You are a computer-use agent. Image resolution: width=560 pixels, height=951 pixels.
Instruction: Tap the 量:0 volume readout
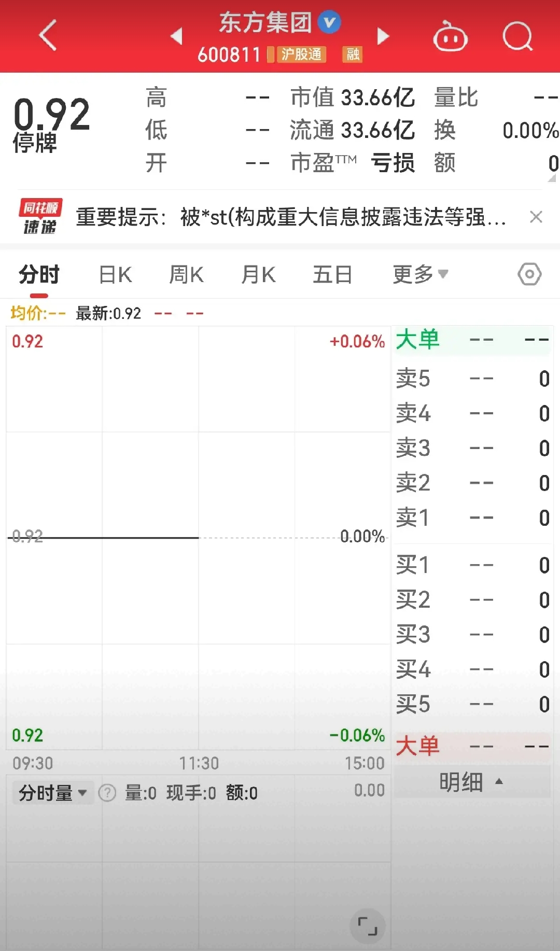click(x=141, y=793)
